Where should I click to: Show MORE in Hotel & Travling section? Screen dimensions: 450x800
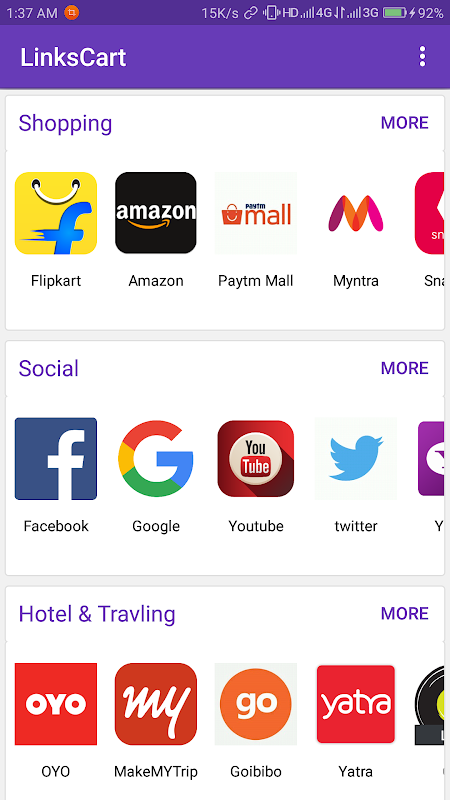pyautogui.click(x=405, y=613)
